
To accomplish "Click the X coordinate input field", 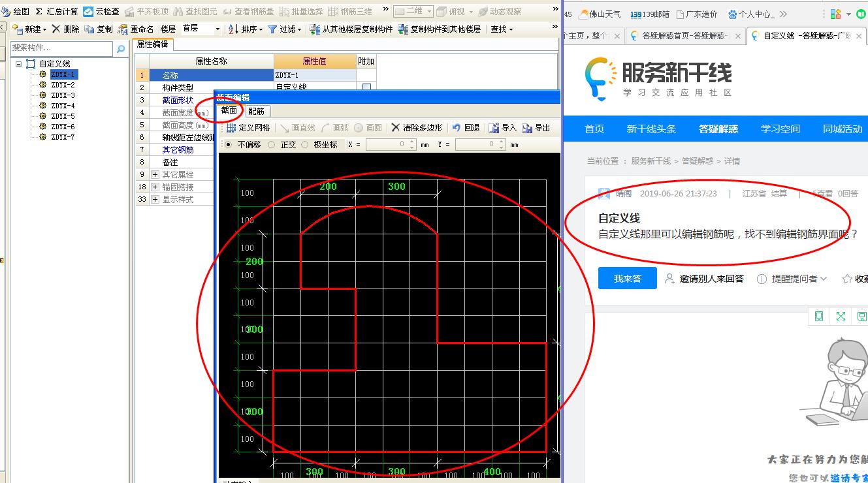I will (391, 145).
